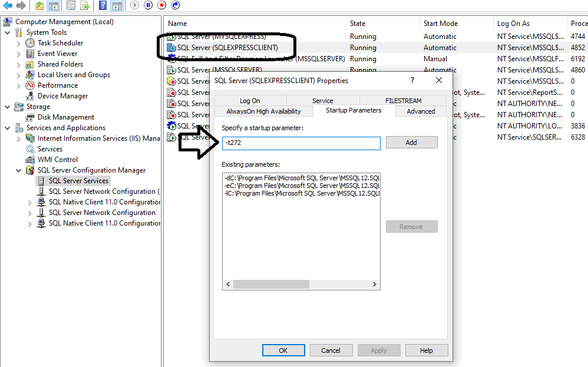Select Performance in the tree
The height and width of the screenshot is (367, 588).
click(58, 85)
